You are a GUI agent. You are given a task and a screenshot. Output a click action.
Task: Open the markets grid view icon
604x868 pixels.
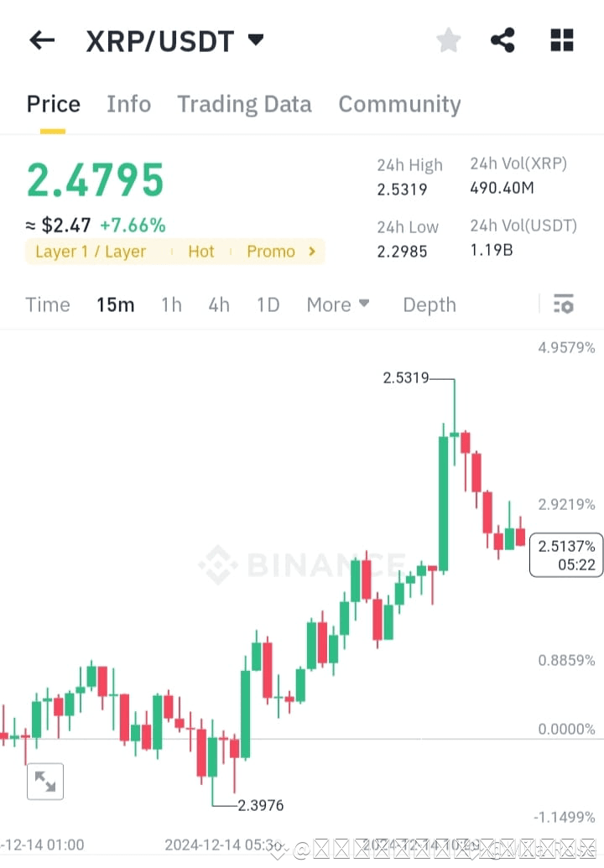click(560, 39)
